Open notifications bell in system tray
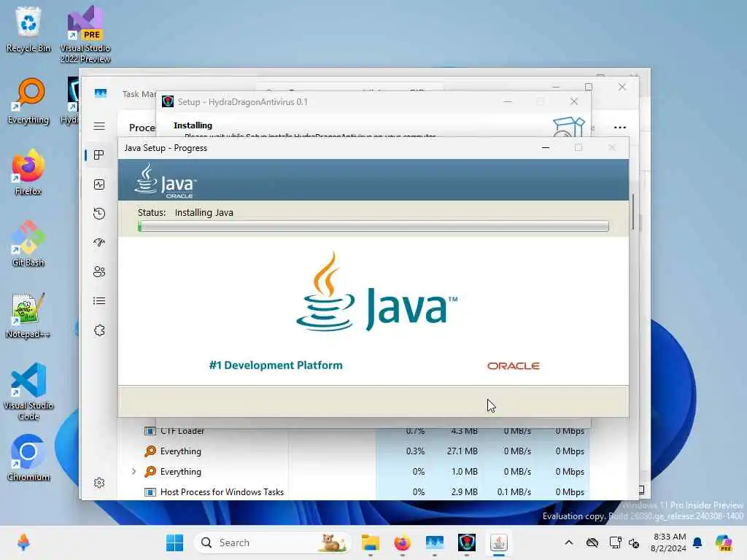 tap(697, 542)
